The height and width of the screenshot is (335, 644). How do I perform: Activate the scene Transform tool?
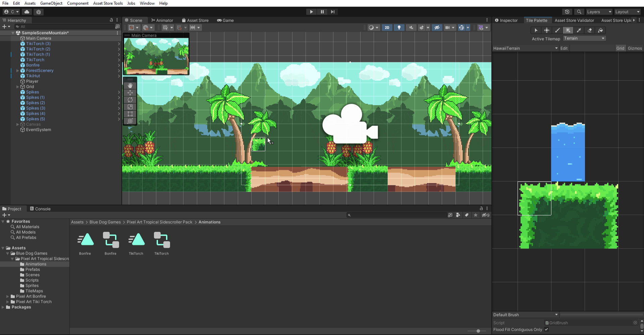[x=130, y=121]
